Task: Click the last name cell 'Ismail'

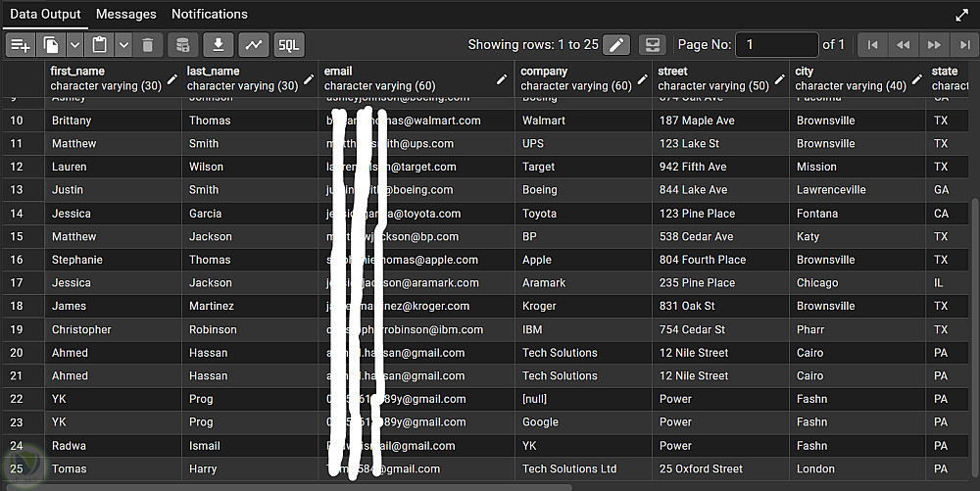Action: [x=250, y=446]
